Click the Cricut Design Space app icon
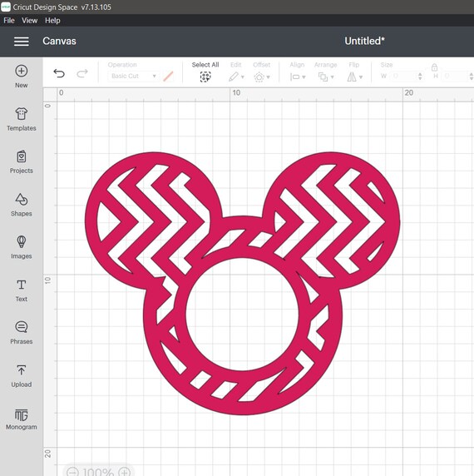 point(6,7)
